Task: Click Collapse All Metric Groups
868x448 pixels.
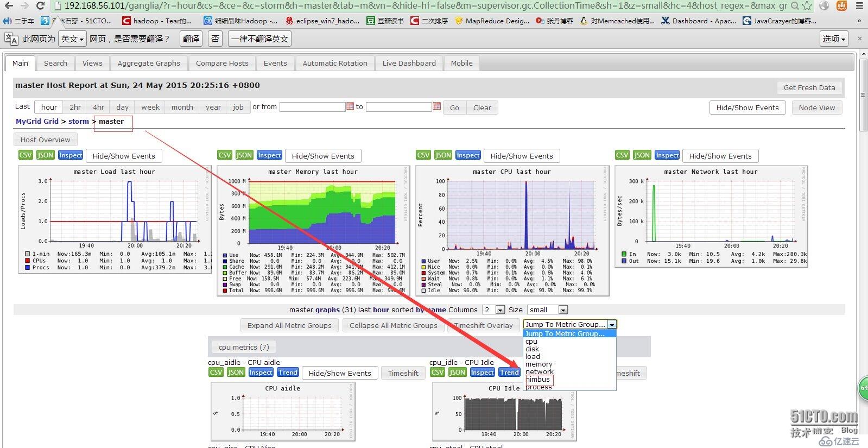Action: [x=394, y=325]
